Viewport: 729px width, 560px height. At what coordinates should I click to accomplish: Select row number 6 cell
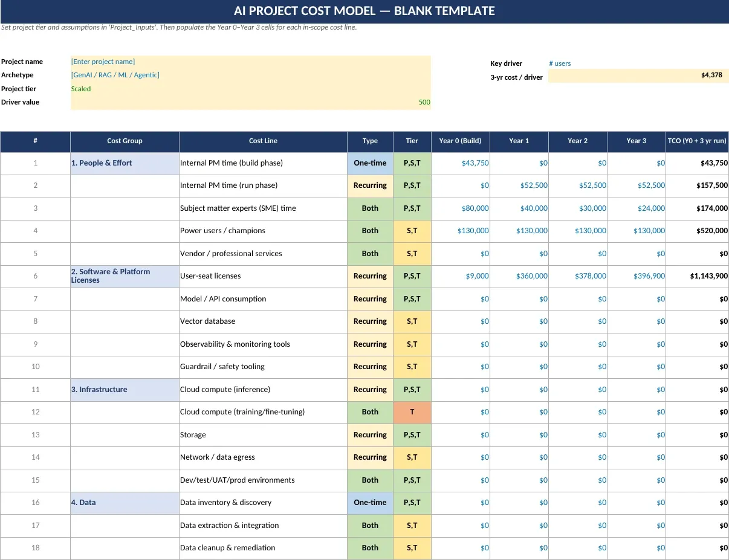(35, 276)
